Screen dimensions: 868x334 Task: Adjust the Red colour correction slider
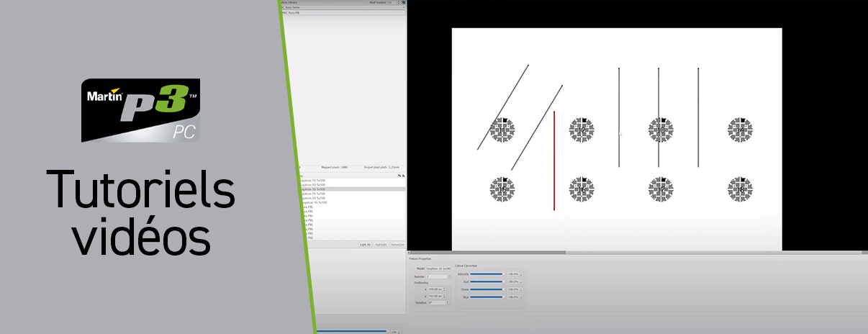[487, 281]
